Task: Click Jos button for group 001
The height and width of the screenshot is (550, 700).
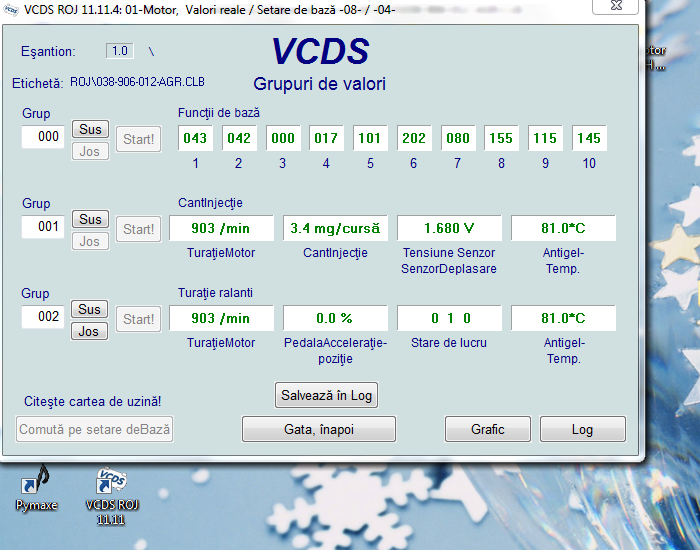Action: 90,242
